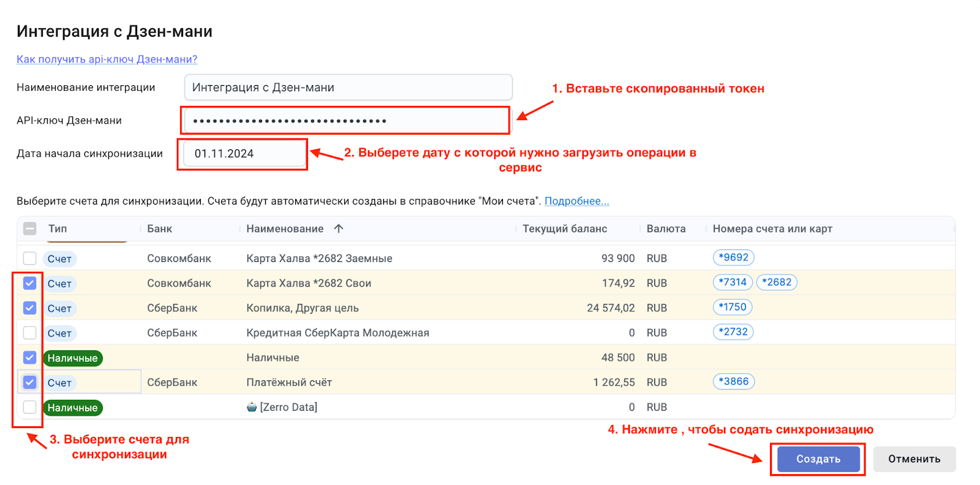Click card number tag *3866
The height and width of the screenshot is (485, 980).
[734, 382]
